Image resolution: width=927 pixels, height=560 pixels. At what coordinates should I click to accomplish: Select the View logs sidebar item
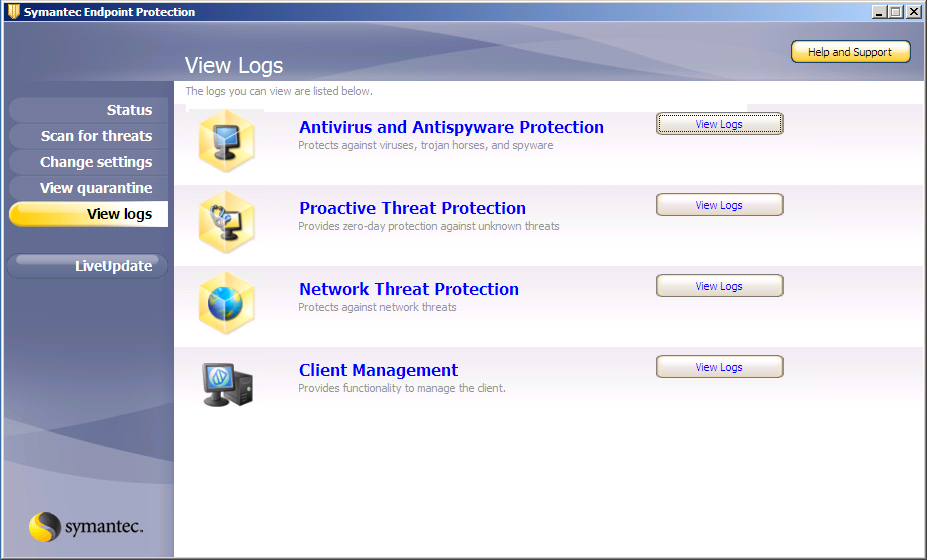click(89, 214)
